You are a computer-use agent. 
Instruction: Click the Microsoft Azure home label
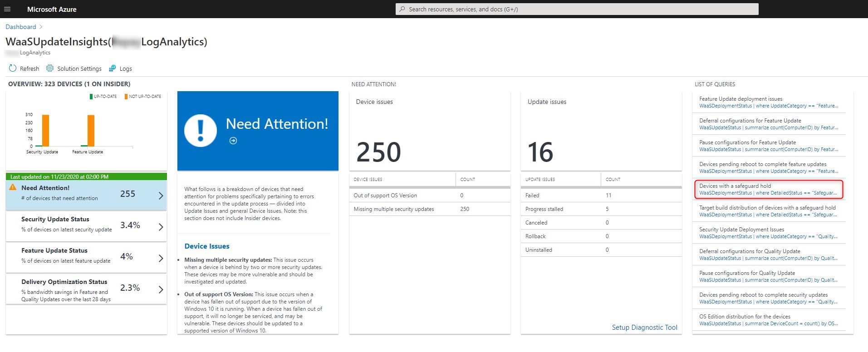coord(52,9)
